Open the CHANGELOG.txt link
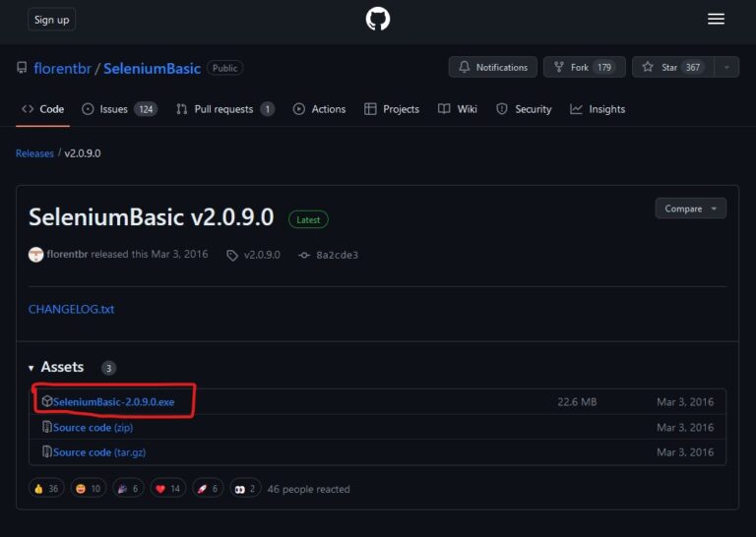This screenshot has width=756, height=537. pyautogui.click(x=72, y=309)
